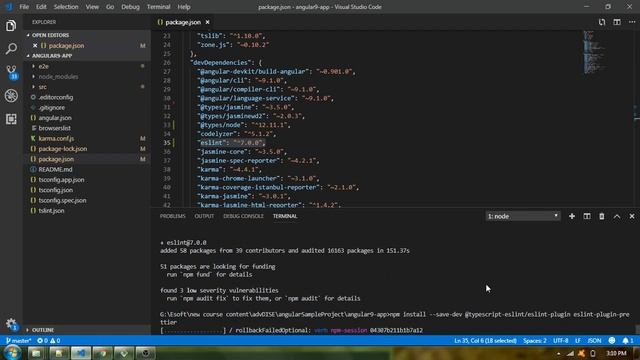Open errors and warnings count in status bar
The height and width of the screenshot is (360, 640).
pos(49,341)
